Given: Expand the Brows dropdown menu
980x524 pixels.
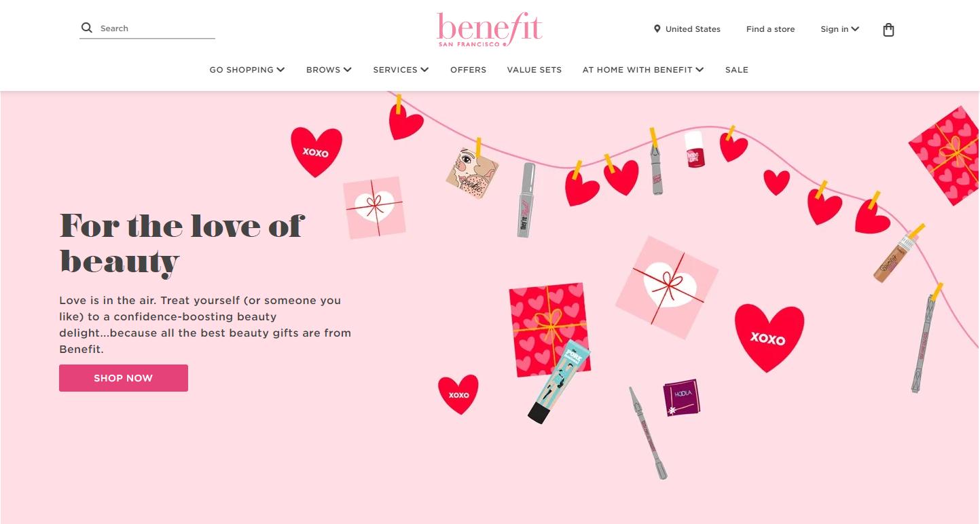Looking at the screenshot, I should click(329, 69).
